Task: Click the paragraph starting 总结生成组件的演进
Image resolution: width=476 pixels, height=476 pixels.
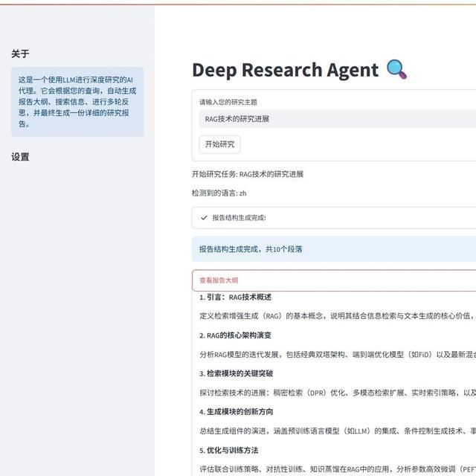Action: click(338, 431)
